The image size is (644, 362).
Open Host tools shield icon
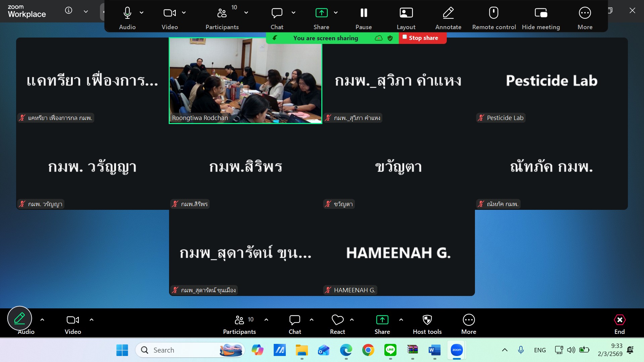tap(427, 320)
